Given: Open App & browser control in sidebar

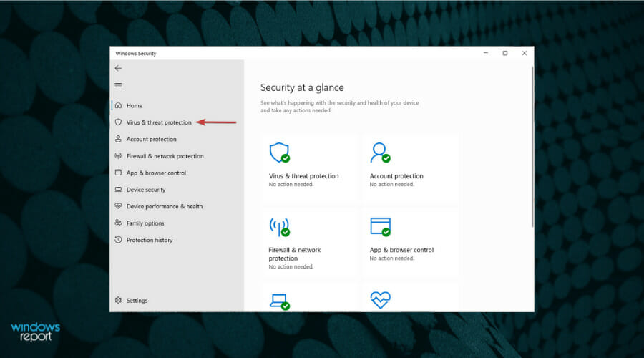Looking at the screenshot, I should coord(156,173).
